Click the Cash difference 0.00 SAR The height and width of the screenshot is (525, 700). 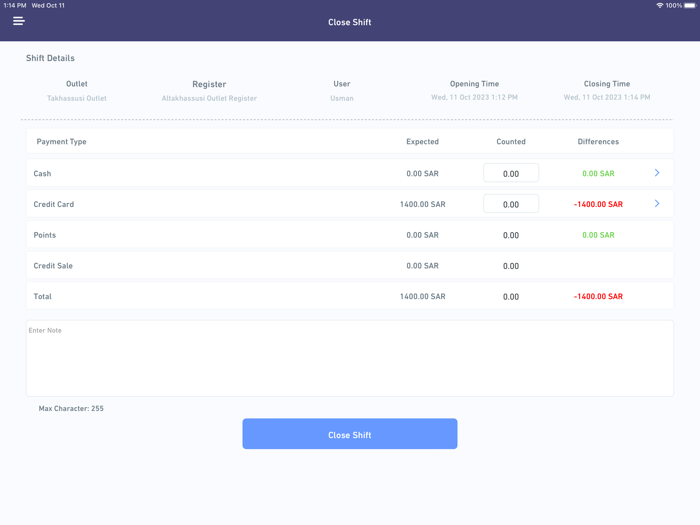pyautogui.click(x=598, y=174)
